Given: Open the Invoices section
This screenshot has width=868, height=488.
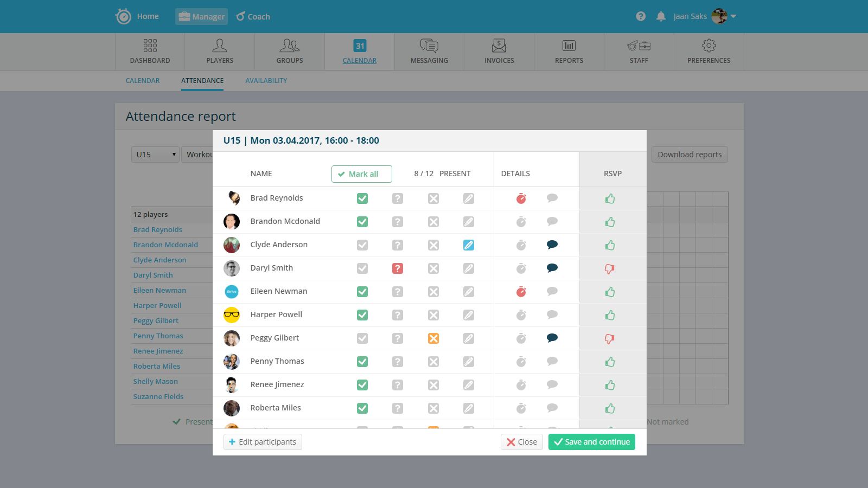Looking at the screenshot, I should (x=499, y=52).
